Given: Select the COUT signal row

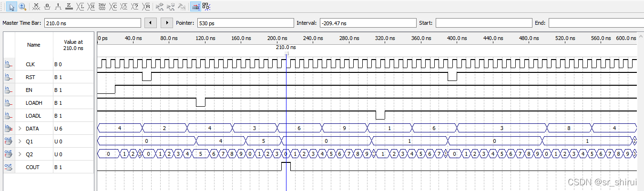Looking at the screenshot, I should (x=48, y=167).
